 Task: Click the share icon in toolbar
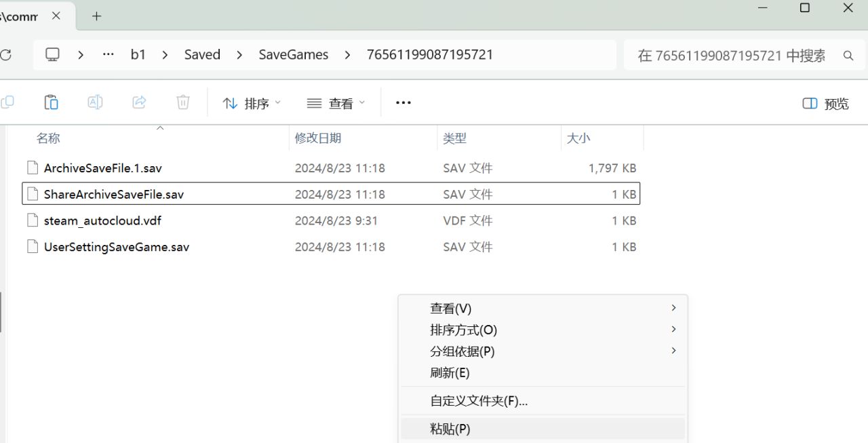point(139,102)
